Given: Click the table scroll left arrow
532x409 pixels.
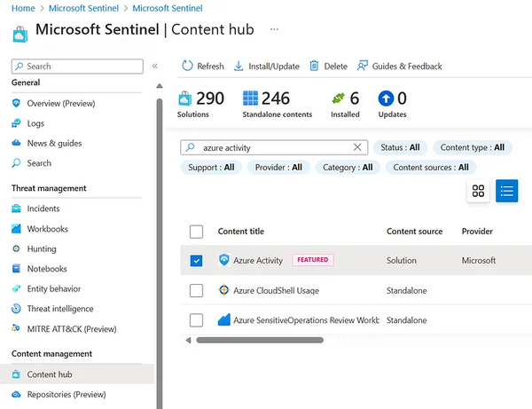Looking at the screenshot, I should click(x=188, y=340).
